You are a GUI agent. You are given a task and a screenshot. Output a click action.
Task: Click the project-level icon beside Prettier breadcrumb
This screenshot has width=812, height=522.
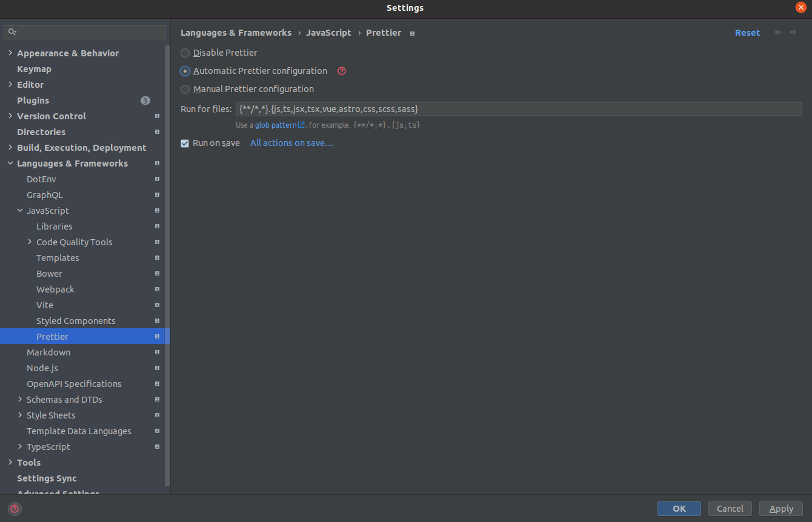[x=412, y=33]
